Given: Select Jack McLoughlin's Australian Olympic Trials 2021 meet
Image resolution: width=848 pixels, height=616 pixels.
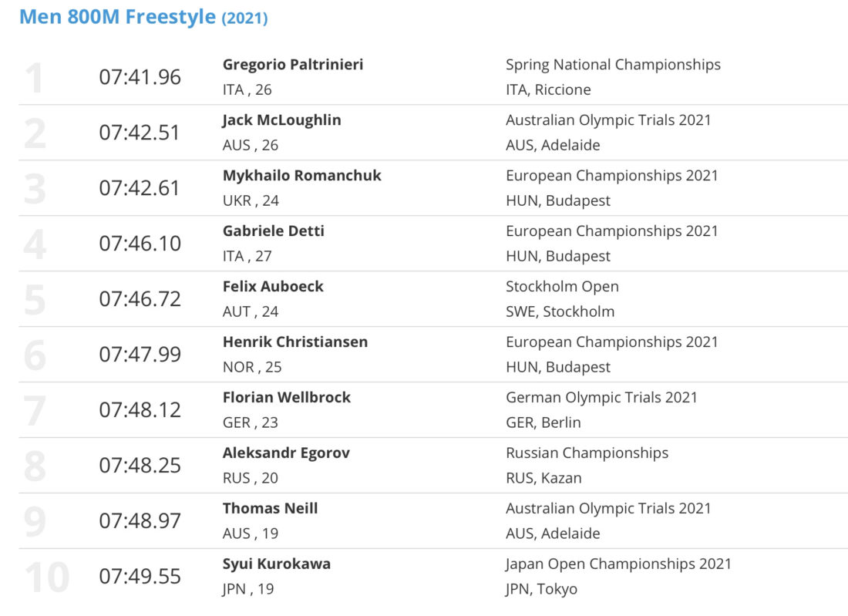Looking at the screenshot, I should [608, 120].
